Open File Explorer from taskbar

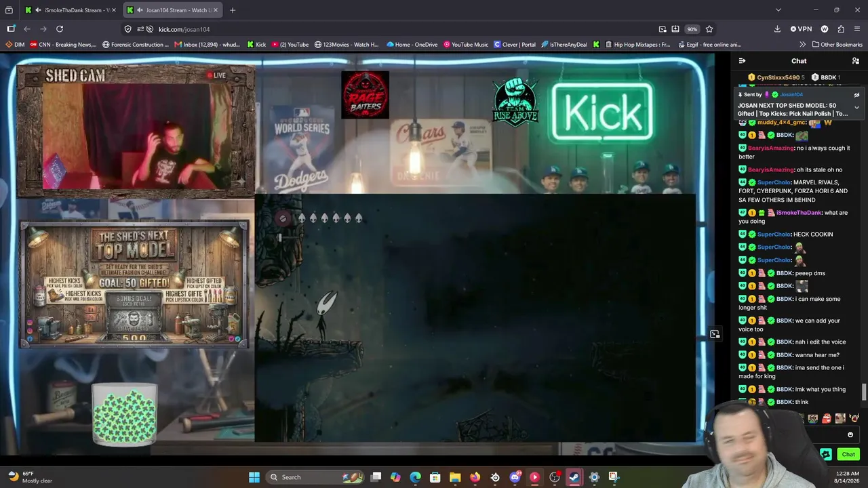455,477
